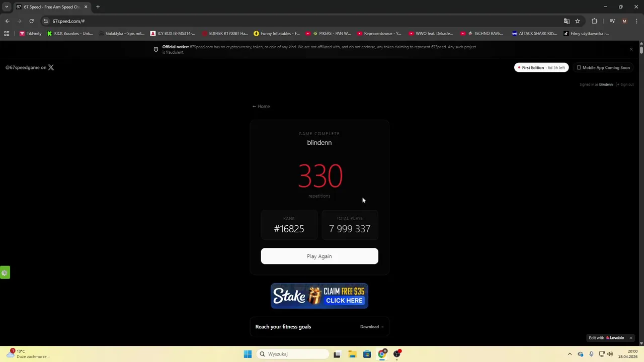
Task: Open Galaktyka – Spis mit bookmark
Action: (121, 34)
